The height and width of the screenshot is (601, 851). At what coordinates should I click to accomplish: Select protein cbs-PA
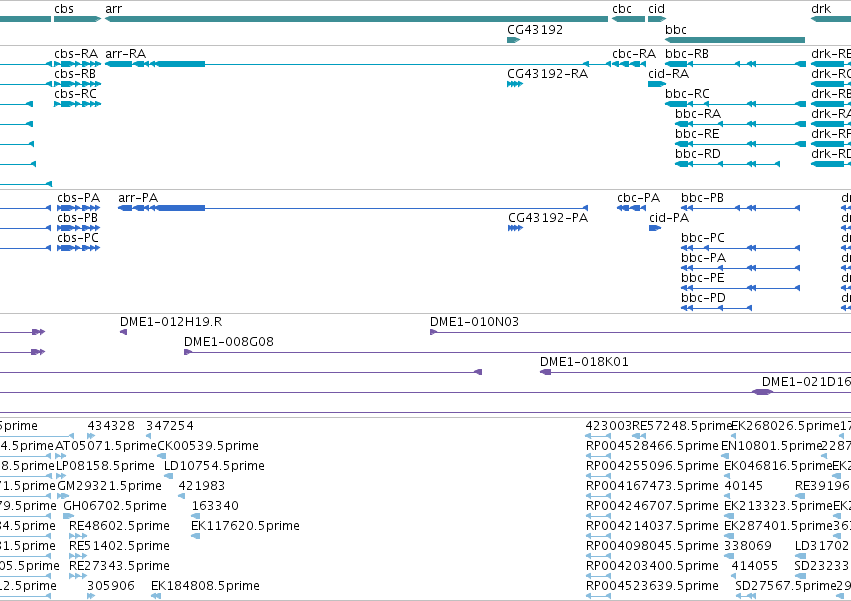coord(79,208)
